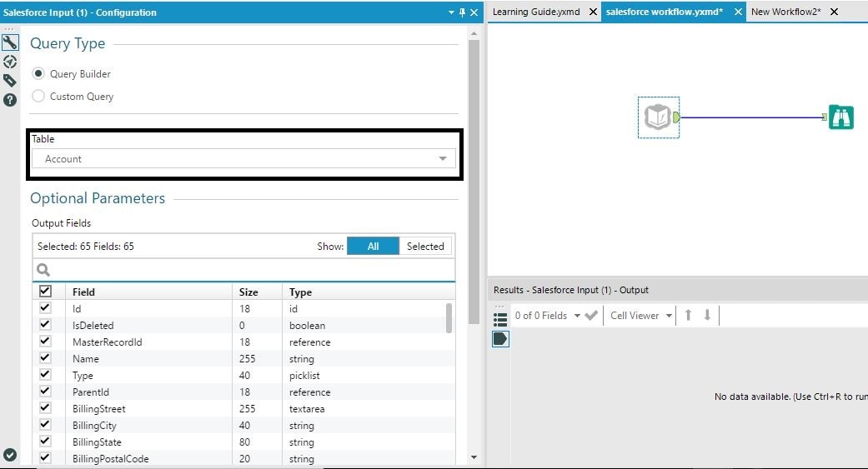This screenshot has width=868, height=469.
Task: Uncheck the Type field checkbox
Action: point(45,374)
